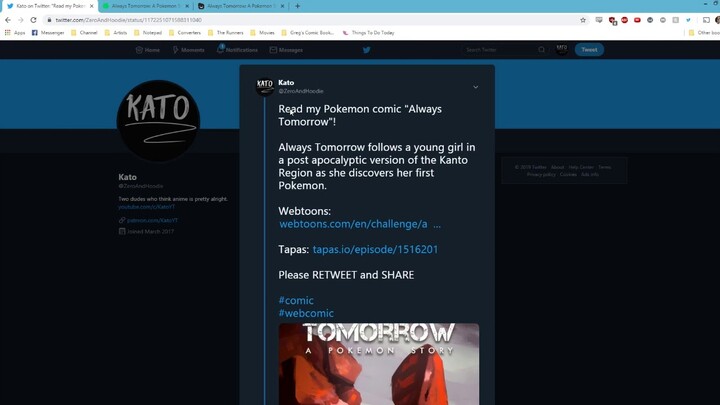This screenshot has height=405, width=720.
Task: Open the Messenger bookmark
Action: (48, 33)
